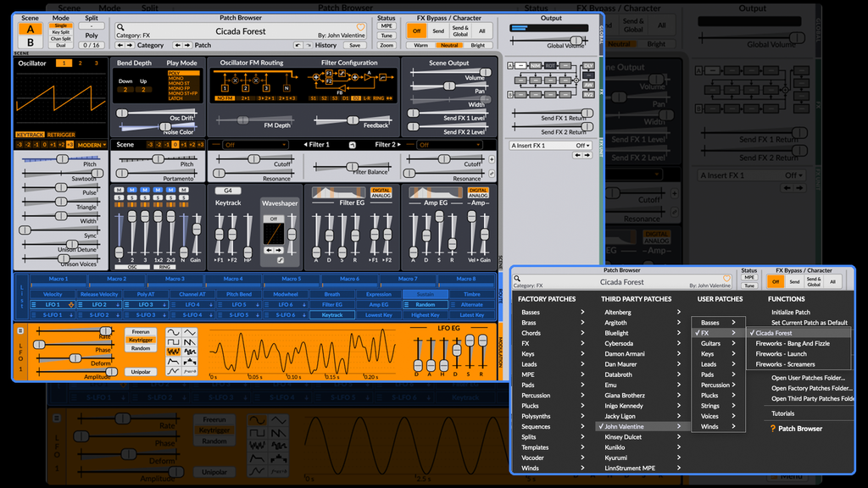The width and height of the screenshot is (868, 488).
Task: Open the formula LFO shape icon
Action: (x=190, y=370)
